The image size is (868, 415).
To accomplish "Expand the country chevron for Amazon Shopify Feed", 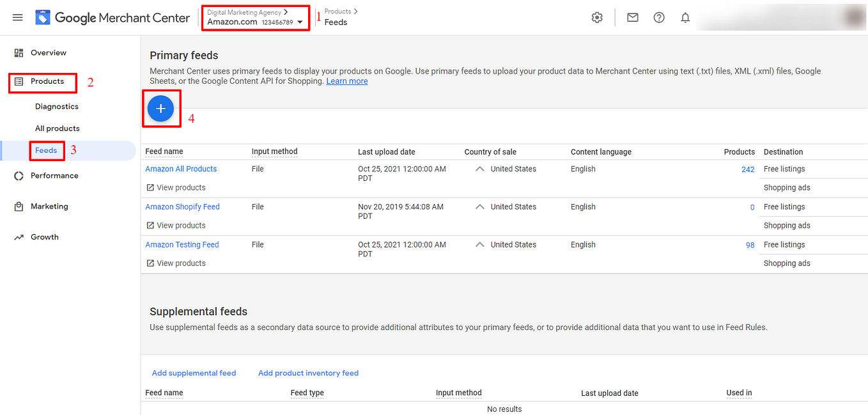I will click(x=479, y=206).
